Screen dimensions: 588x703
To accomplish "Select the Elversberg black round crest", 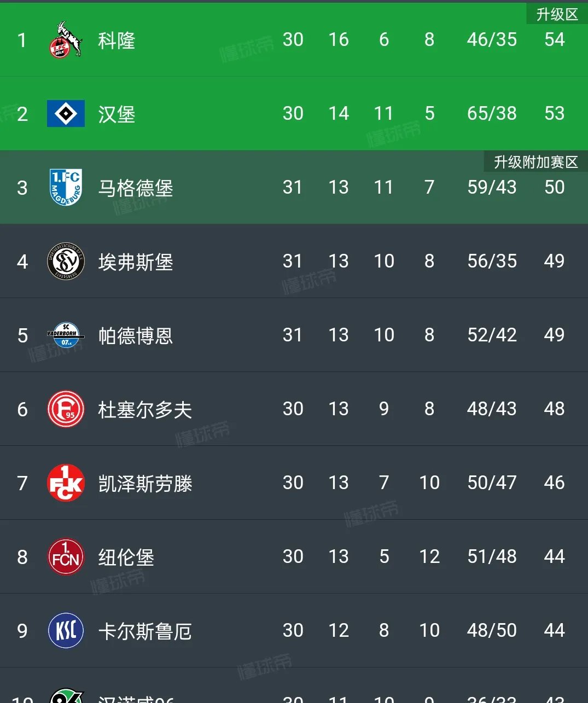I will pos(66,262).
